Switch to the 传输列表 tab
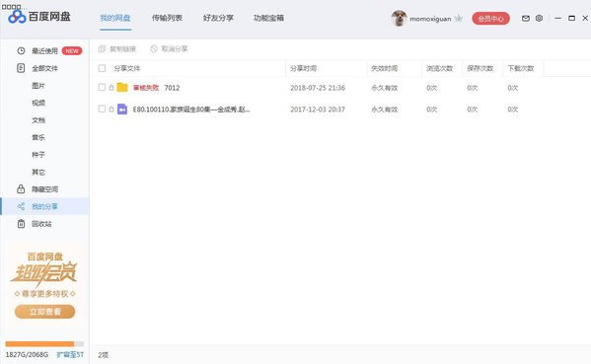The width and height of the screenshot is (591, 364). pos(167,18)
